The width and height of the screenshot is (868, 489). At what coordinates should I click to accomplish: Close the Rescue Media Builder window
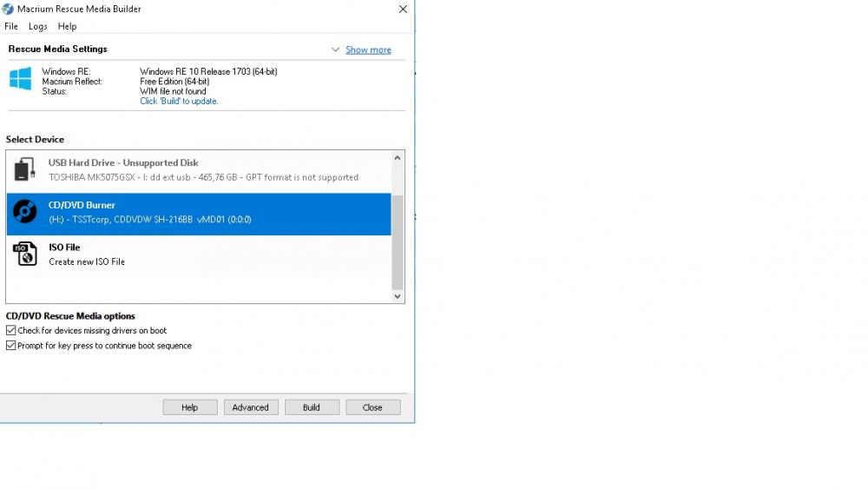pos(403,9)
